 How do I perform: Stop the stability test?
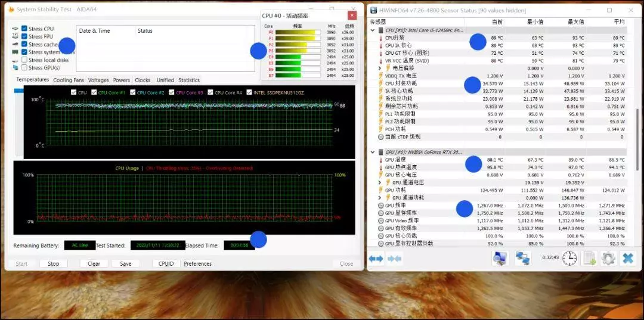(x=54, y=264)
